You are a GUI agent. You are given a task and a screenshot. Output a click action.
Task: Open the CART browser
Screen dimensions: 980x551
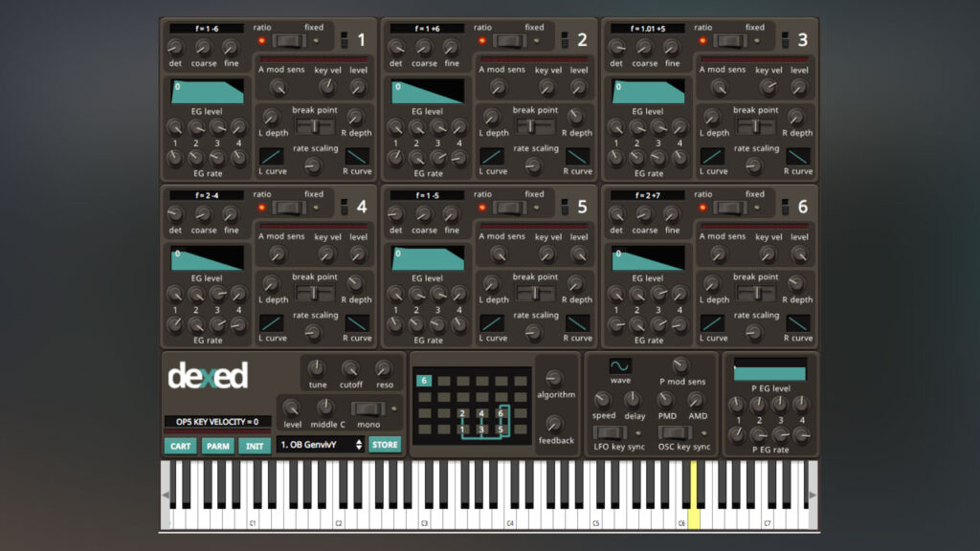click(180, 445)
